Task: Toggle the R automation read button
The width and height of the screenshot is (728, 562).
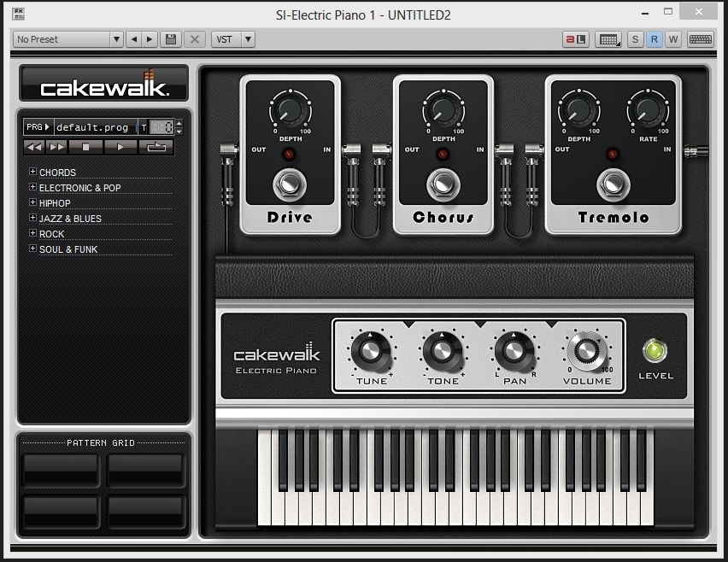Action: pos(655,39)
